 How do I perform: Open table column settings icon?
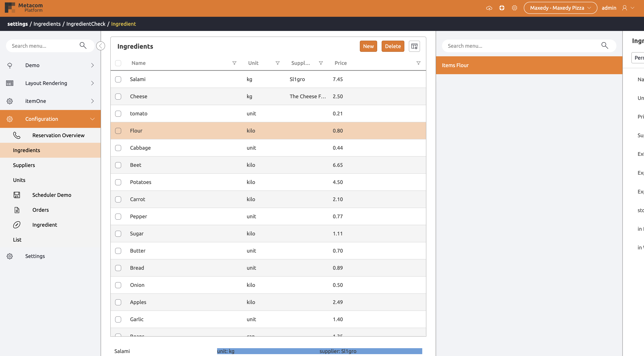pos(414,46)
